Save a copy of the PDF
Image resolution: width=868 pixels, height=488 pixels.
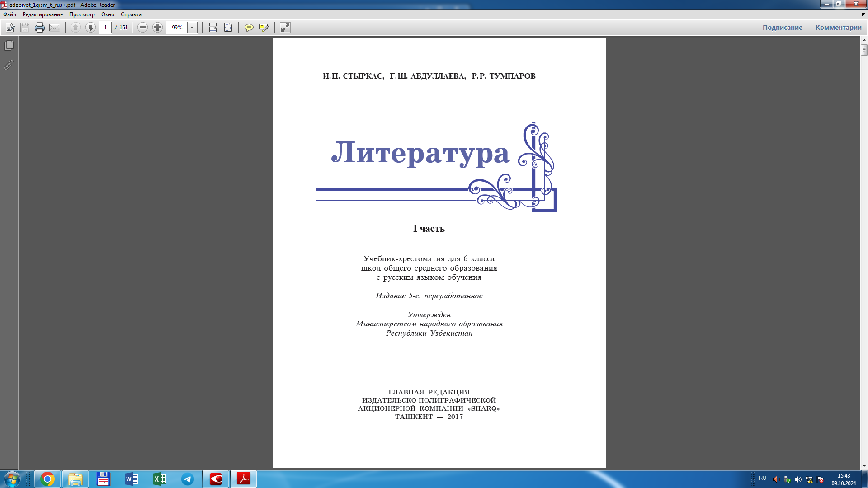click(24, 28)
